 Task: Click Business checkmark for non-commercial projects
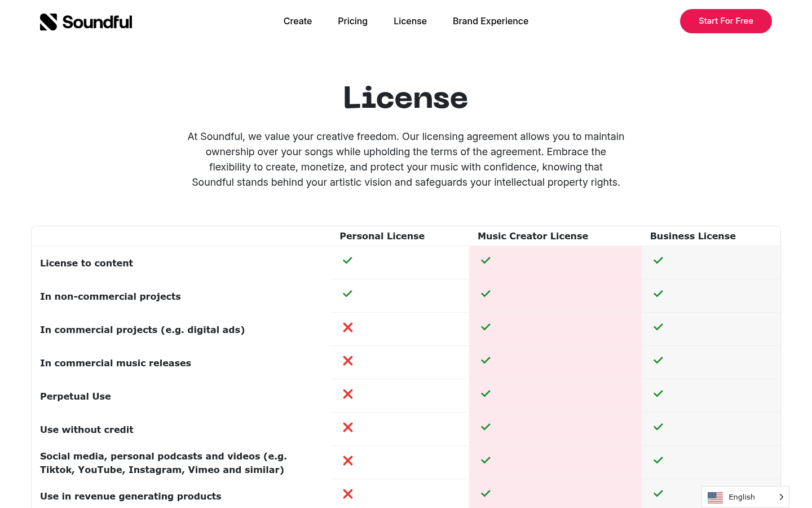coord(658,294)
